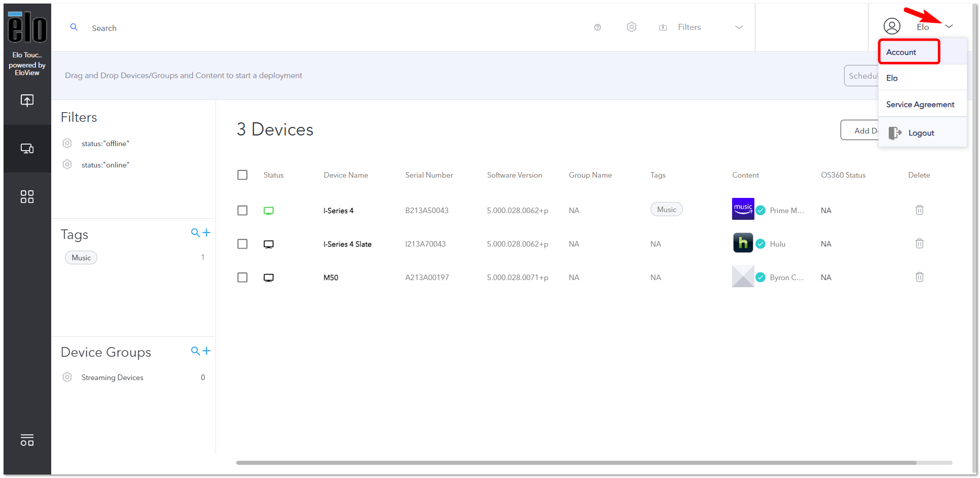Apply the status:"offline" filter
This screenshot has width=980, height=478.
pyautogui.click(x=105, y=144)
